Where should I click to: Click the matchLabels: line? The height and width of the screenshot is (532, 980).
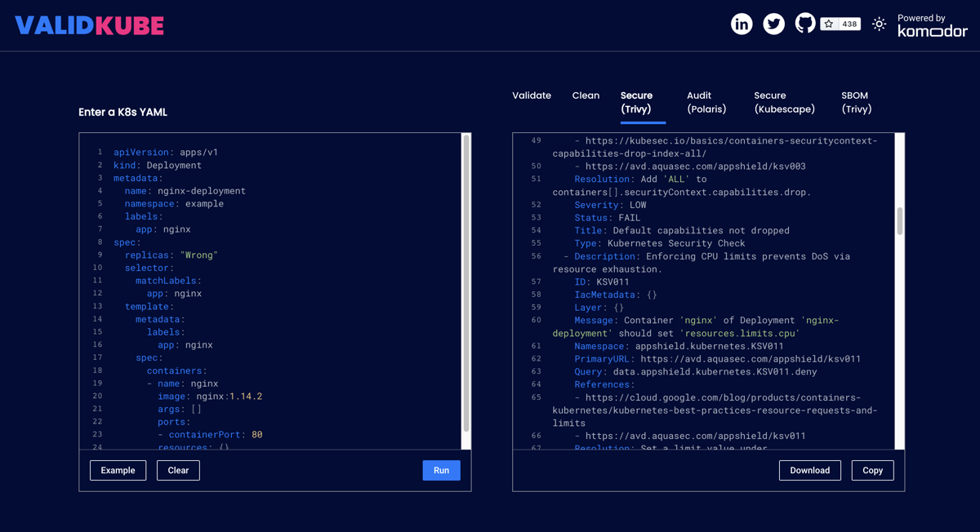click(x=168, y=281)
